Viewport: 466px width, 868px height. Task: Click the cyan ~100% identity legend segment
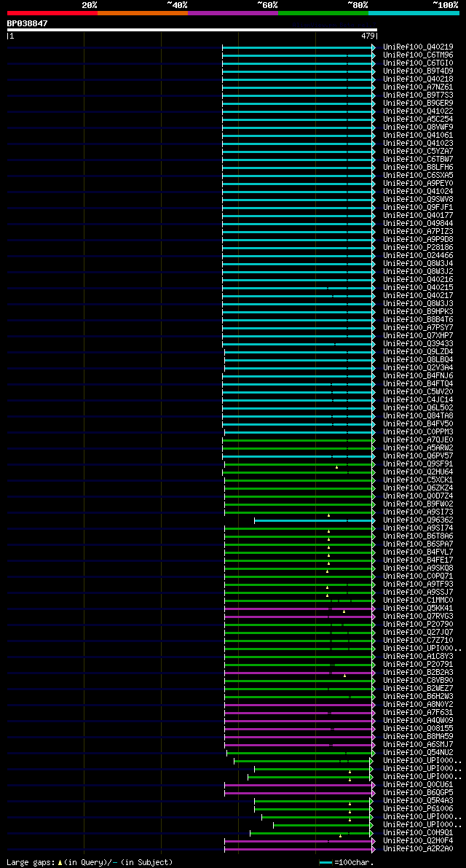click(414, 12)
